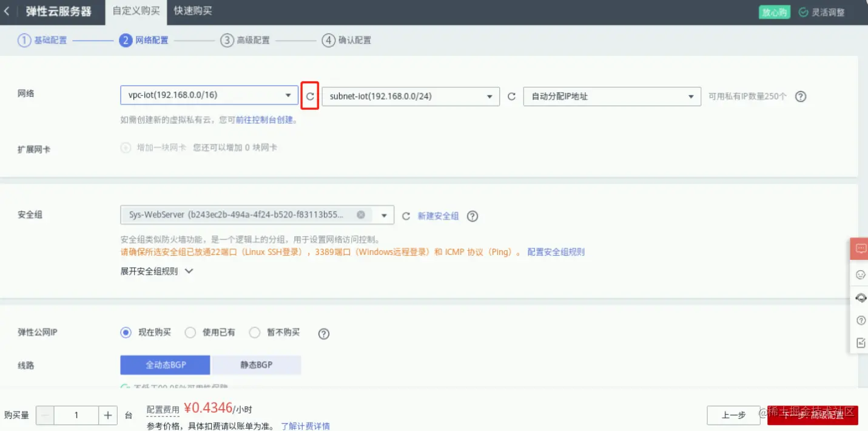Screen dimensions: 868x431
Task: Refresh the security group list
Action: coord(406,215)
